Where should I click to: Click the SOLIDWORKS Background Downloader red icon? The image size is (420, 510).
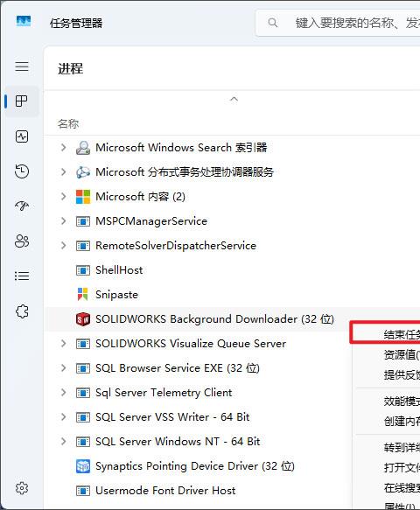point(83,319)
